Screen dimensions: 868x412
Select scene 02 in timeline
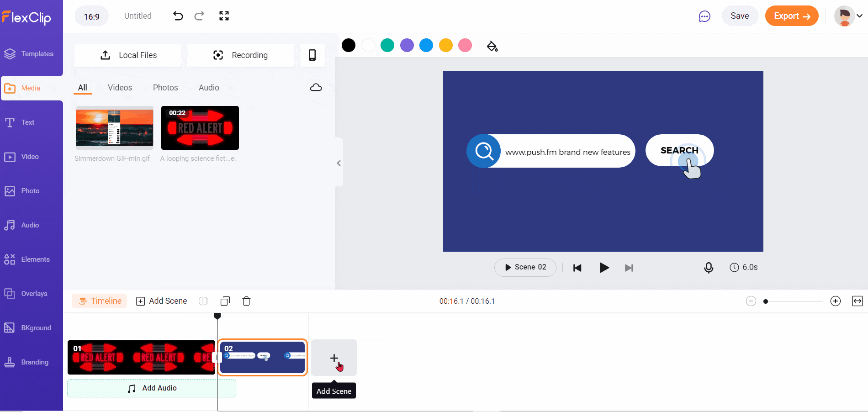click(262, 358)
